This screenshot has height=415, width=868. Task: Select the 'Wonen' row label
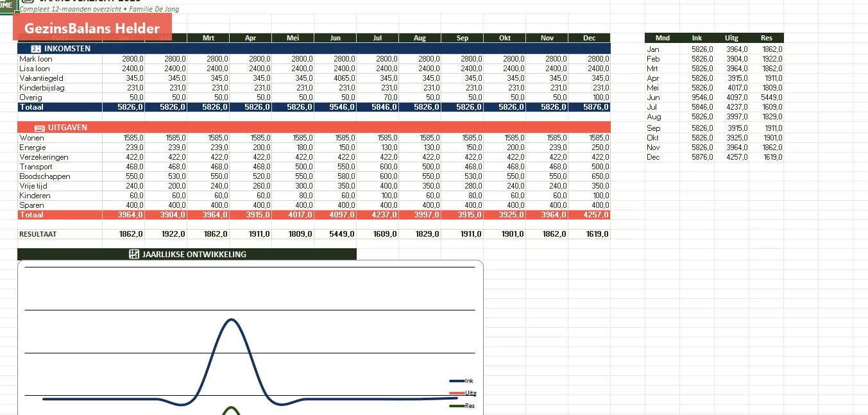pos(31,138)
